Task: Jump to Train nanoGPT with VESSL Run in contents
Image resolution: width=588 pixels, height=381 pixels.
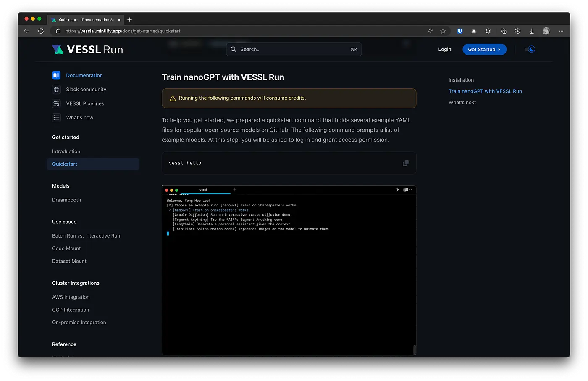Action: click(x=485, y=91)
